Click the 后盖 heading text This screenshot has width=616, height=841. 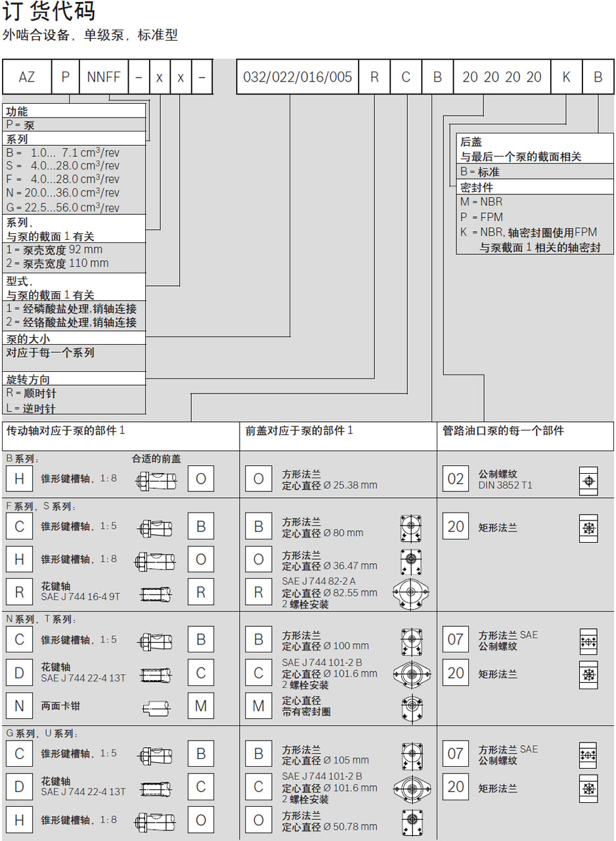[471, 142]
